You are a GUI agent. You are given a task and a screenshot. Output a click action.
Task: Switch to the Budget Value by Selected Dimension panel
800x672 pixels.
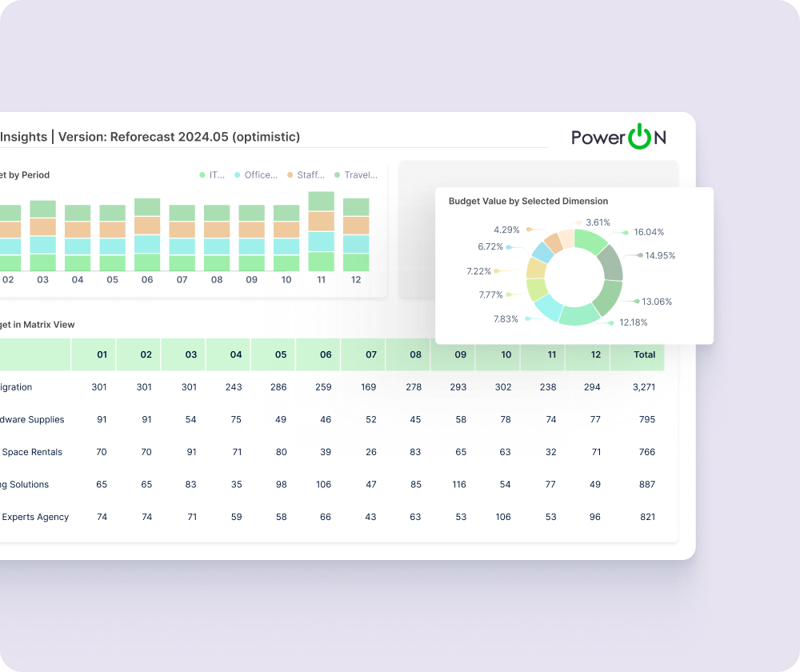[527, 201]
